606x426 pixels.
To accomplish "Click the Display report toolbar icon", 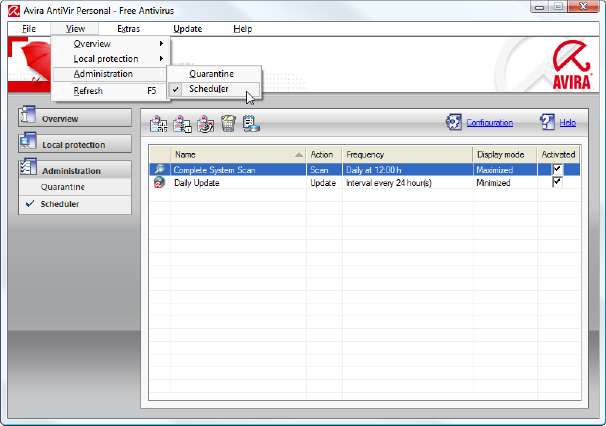I will [251, 124].
